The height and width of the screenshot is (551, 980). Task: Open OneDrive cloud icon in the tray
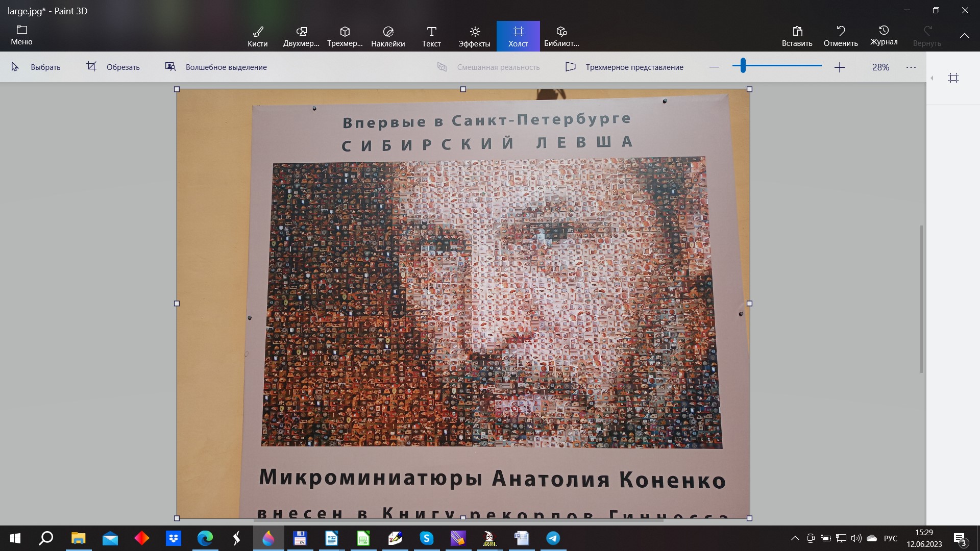click(872, 538)
